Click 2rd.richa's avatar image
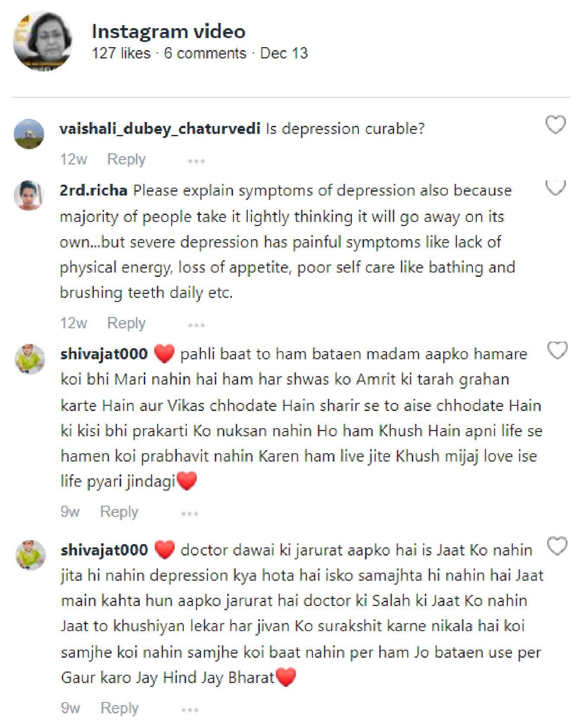Image resolution: width=587 pixels, height=728 pixels. click(29, 196)
